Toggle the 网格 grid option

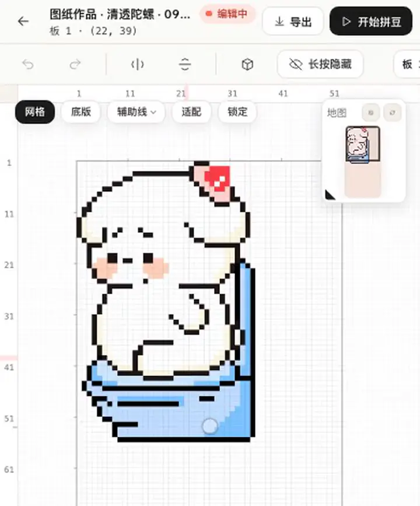(35, 112)
